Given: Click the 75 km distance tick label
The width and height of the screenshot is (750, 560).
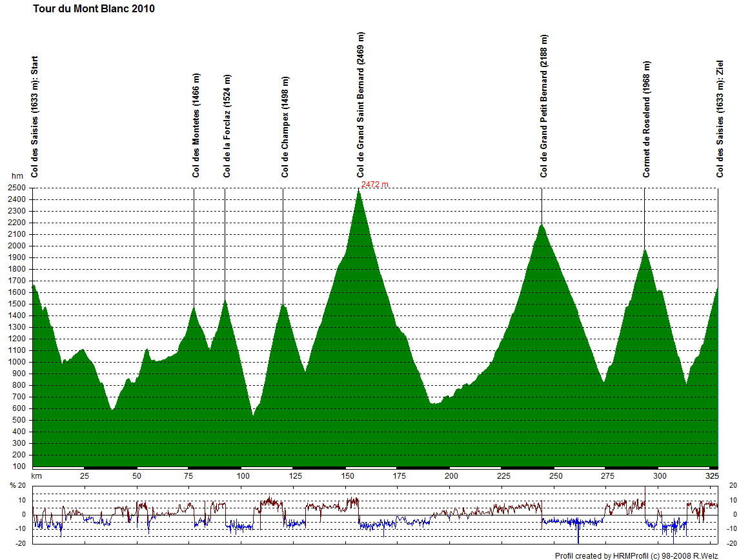Looking at the screenshot, I should pyautogui.click(x=188, y=476).
